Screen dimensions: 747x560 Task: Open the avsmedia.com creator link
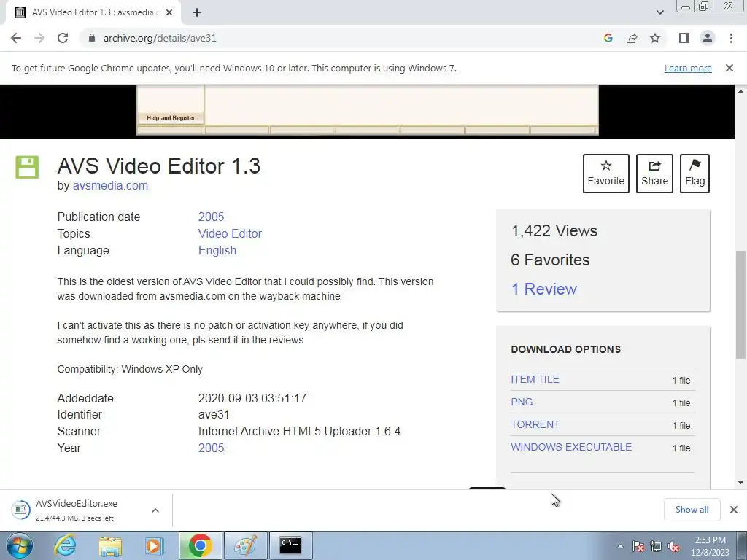(x=110, y=186)
